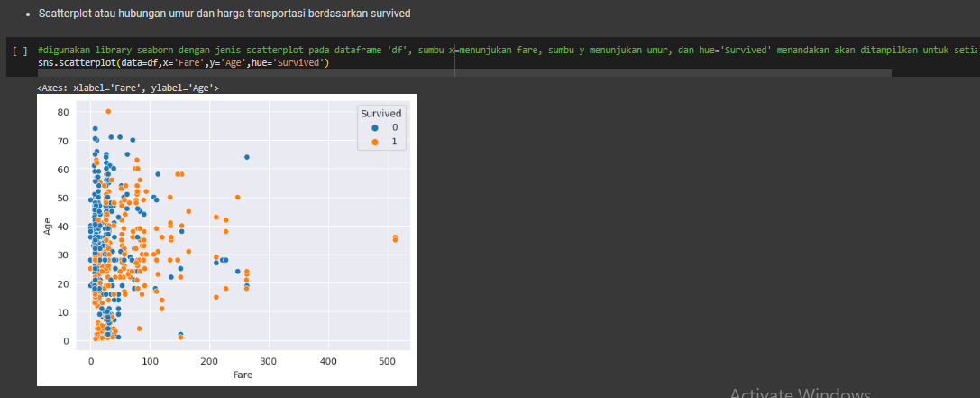This screenshot has width=980, height=398.
Task: Click the 300 tick on Fare axis
Action: point(268,361)
